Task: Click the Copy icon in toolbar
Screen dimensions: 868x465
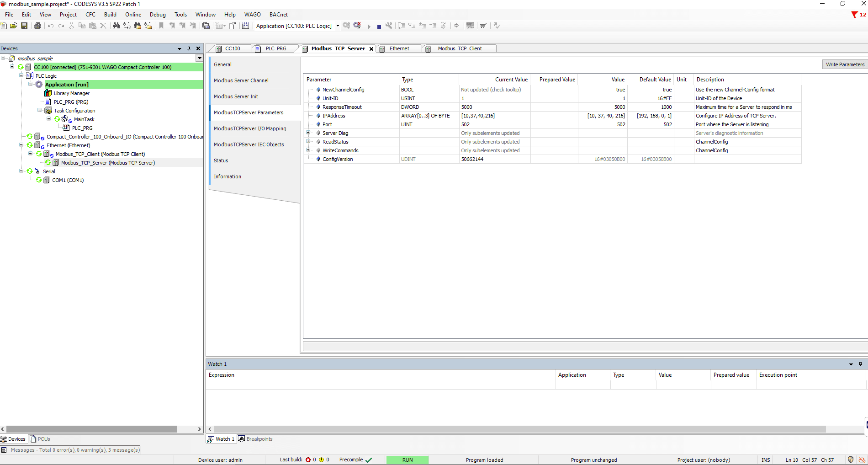Action: click(82, 26)
